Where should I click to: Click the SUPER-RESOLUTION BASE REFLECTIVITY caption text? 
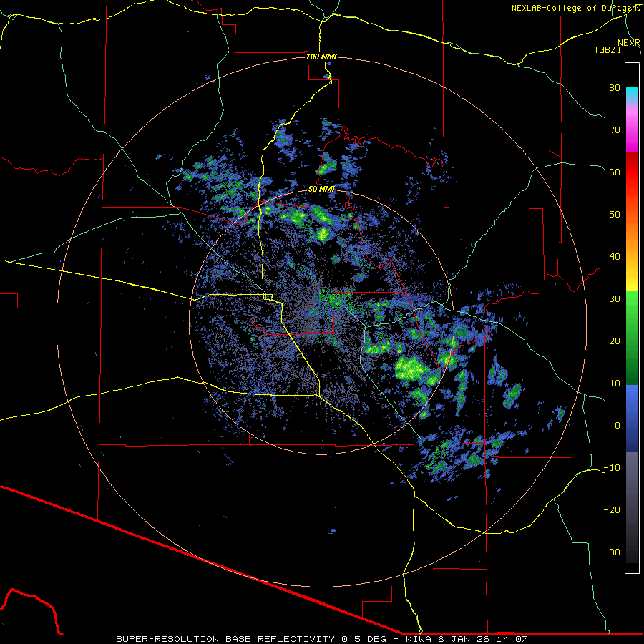tap(225, 639)
